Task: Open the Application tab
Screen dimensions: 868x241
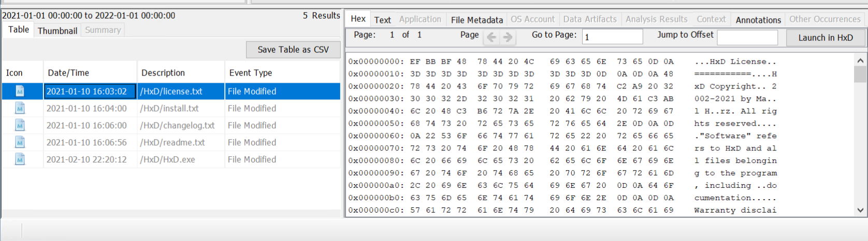Action: 420,19
